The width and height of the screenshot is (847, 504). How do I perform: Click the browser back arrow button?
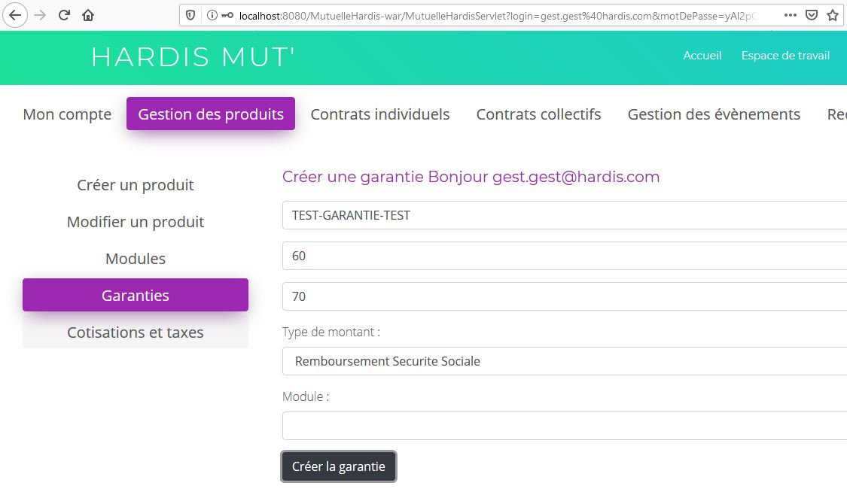pyautogui.click(x=15, y=14)
